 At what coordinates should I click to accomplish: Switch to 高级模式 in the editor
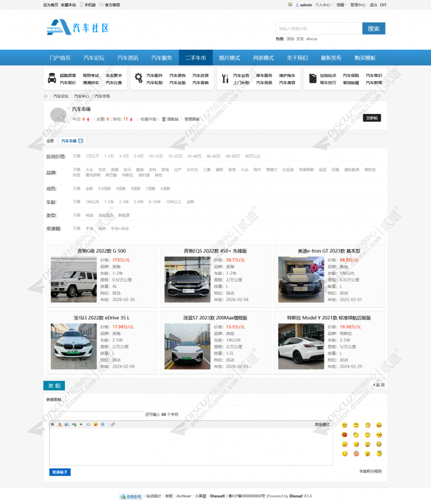(x=322, y=424)
